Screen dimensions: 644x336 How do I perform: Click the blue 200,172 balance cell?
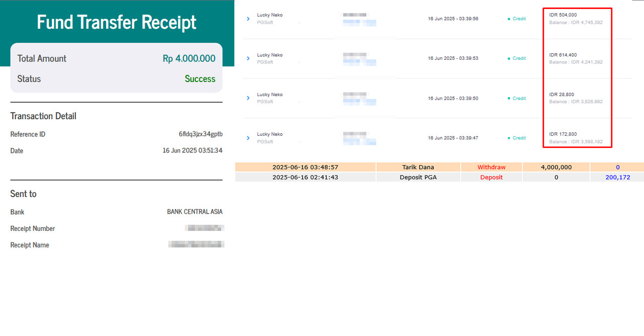click(617, 177)
